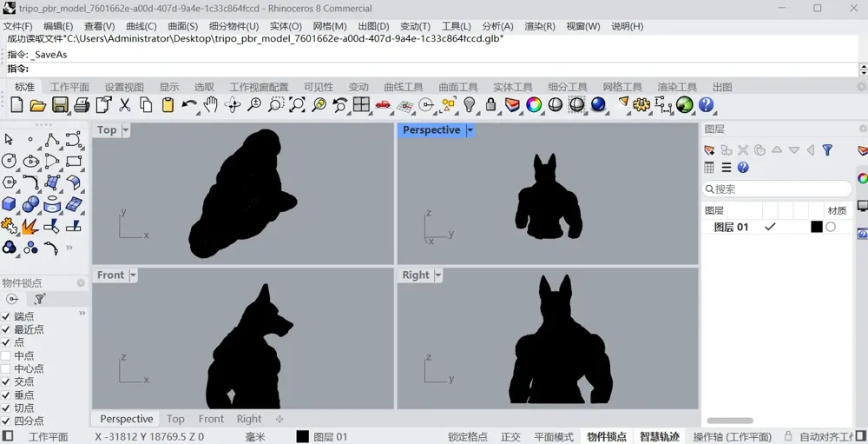868x444 pixels.
Task: Select the Zoom Extents icon
Action: [x=297, y=104]
